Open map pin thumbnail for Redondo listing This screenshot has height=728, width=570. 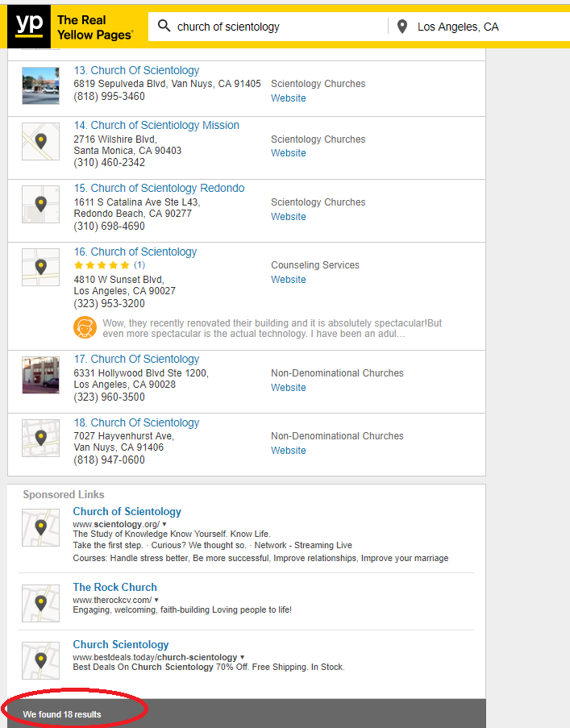pos(41,204)
